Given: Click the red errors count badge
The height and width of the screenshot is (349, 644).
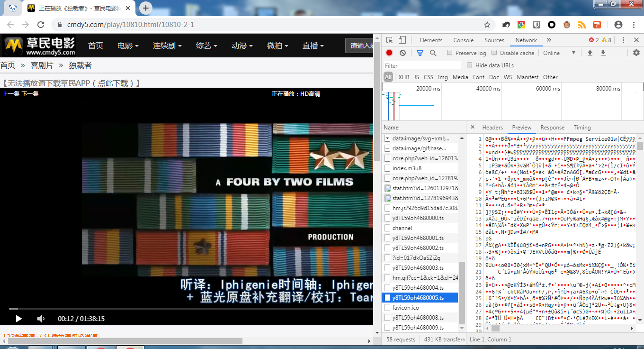Looking at the screenshot, I should click(x=594, y=40).
